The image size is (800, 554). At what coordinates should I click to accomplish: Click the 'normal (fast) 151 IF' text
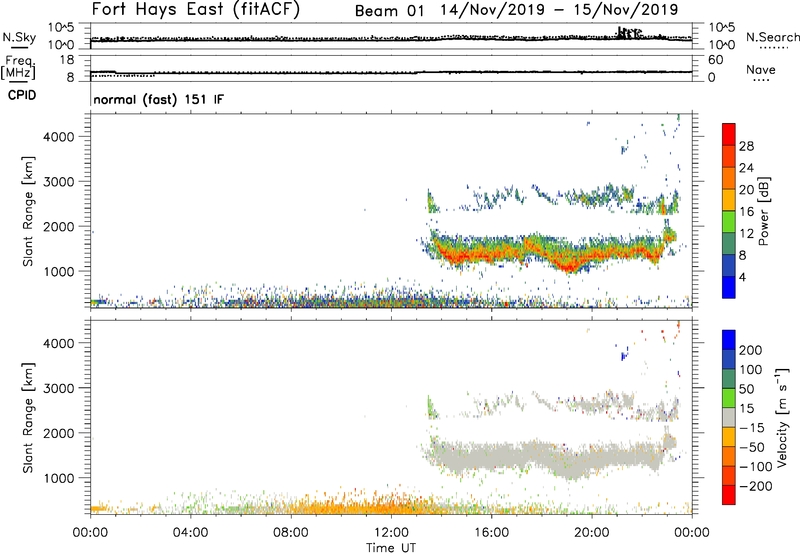[159, 99]
